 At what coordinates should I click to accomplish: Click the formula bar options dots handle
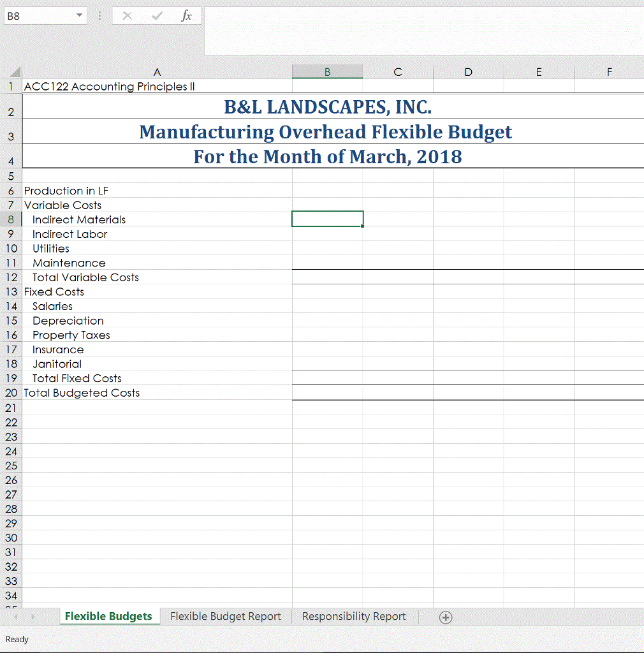tap(99, 16)
